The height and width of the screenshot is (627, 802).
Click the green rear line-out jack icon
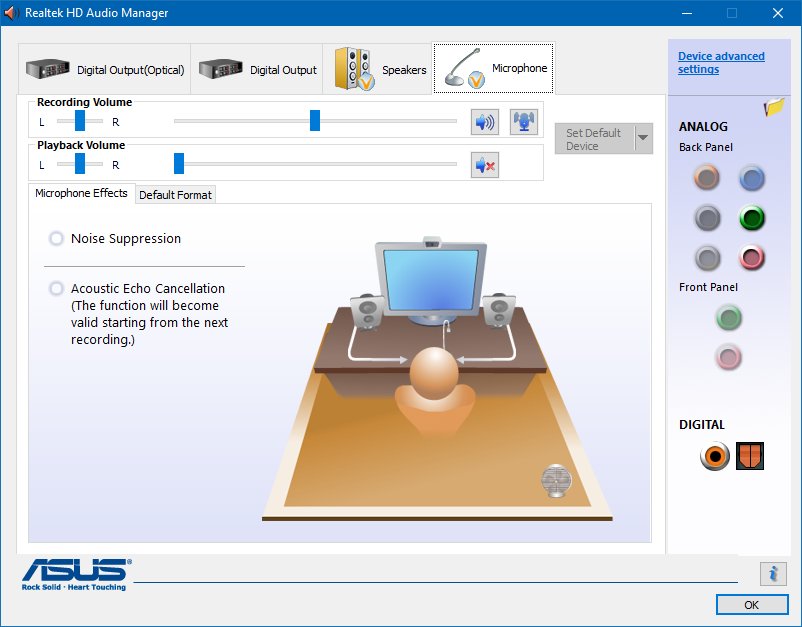click(x=751, y=218)
